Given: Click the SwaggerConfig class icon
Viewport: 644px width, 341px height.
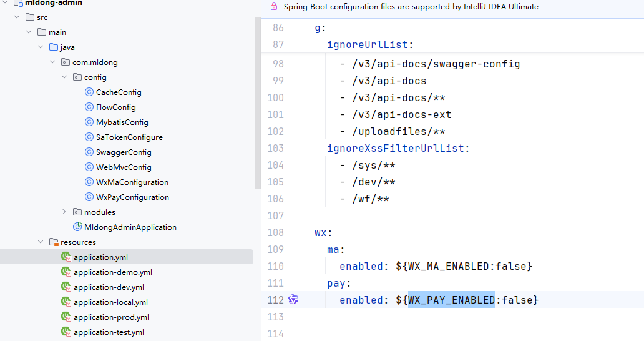Looking at the screenshot, I should pyautogui.click(x=89, y=152).
